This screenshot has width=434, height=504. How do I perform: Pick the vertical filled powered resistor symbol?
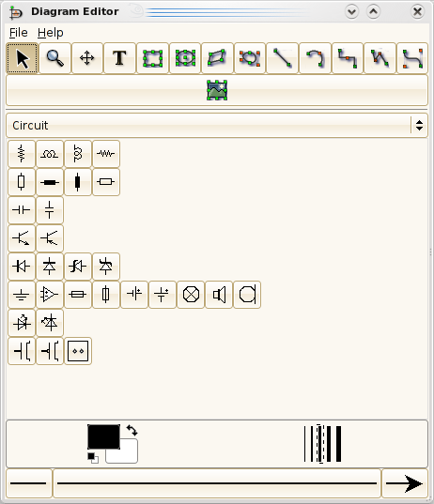[x=78, y=182]
